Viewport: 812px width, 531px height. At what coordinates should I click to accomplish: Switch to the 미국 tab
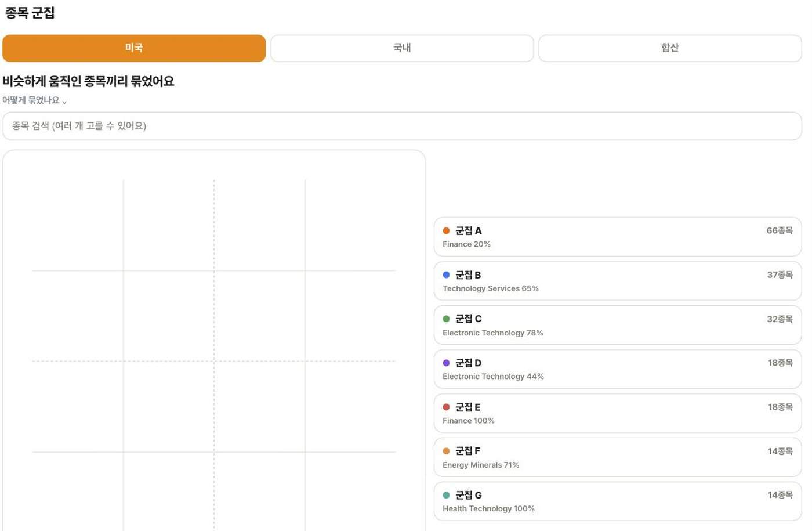(x=134, y=48)
